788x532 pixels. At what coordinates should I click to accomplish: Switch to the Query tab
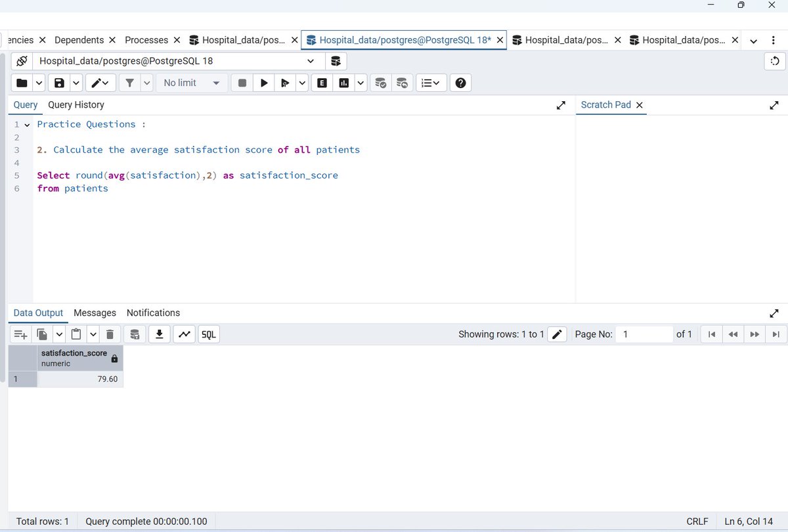(x=26, y=105)
